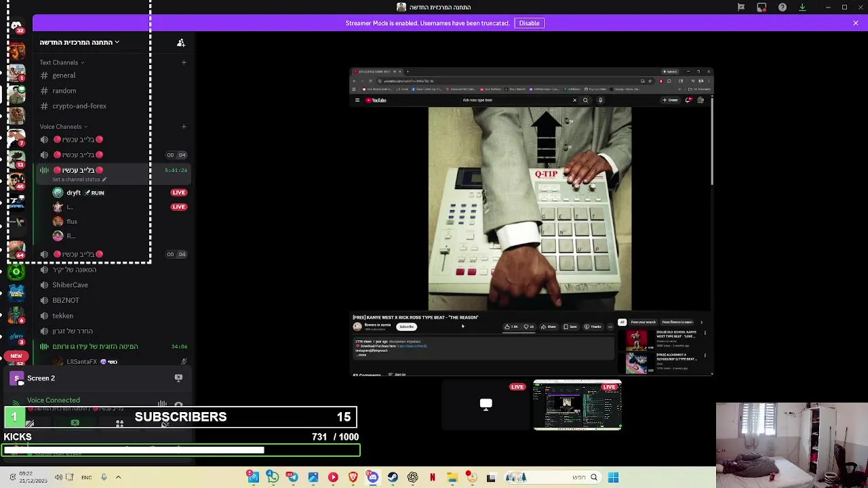
Task: Click the YouTube hamburger menu in stream
Action: click(x=357, y=100)
